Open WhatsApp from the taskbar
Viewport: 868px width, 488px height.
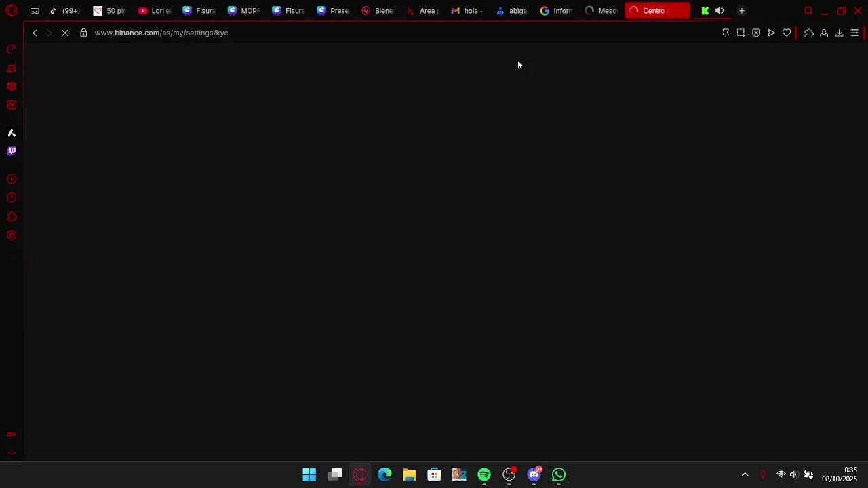click(559, 474)
